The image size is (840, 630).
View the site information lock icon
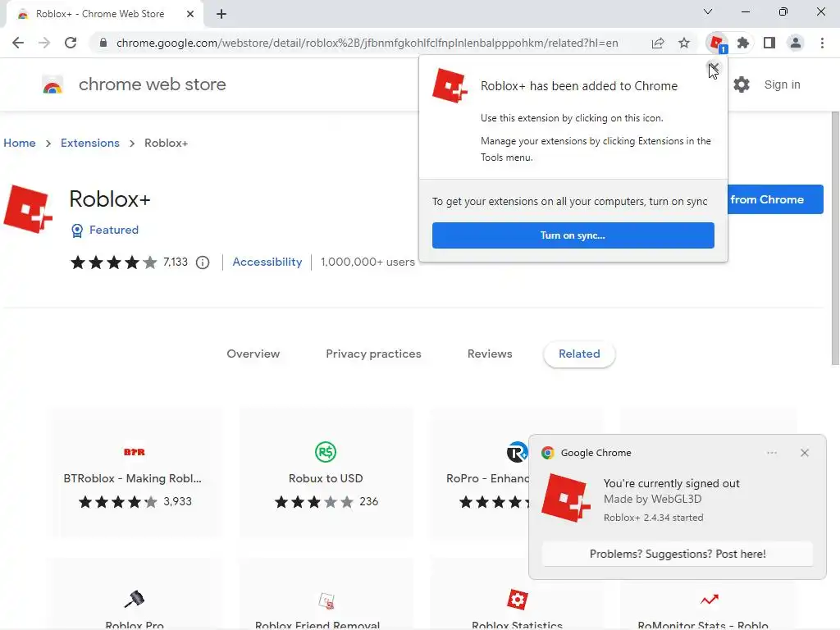tap(103, 43)
